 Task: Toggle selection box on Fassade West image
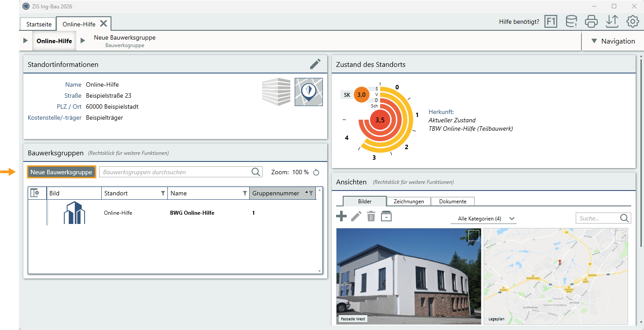[474, 235]
